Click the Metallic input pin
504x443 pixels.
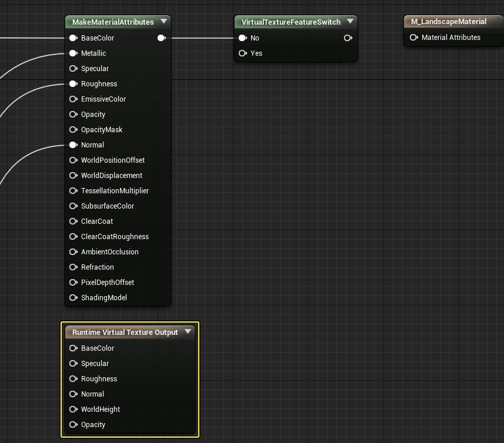[74, 53]
